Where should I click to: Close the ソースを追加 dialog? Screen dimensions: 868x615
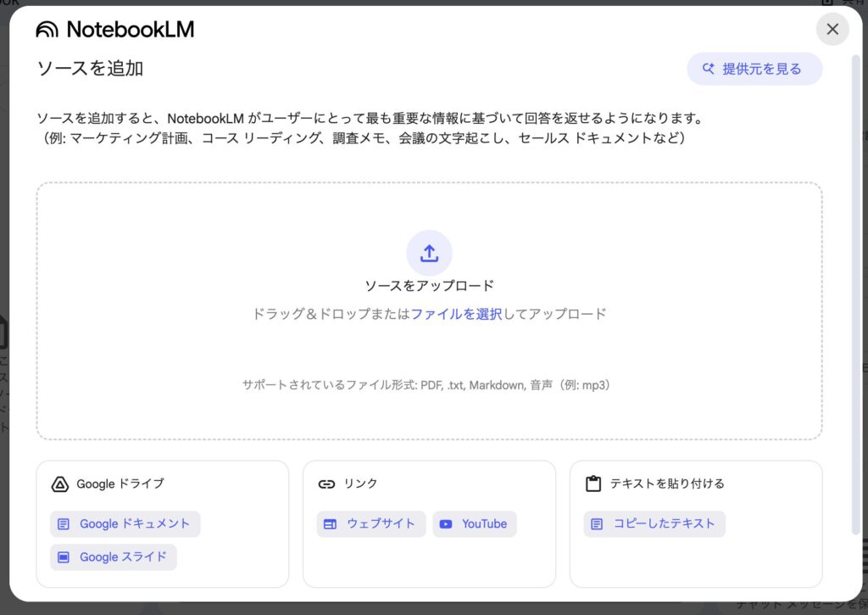click(832, 30)
